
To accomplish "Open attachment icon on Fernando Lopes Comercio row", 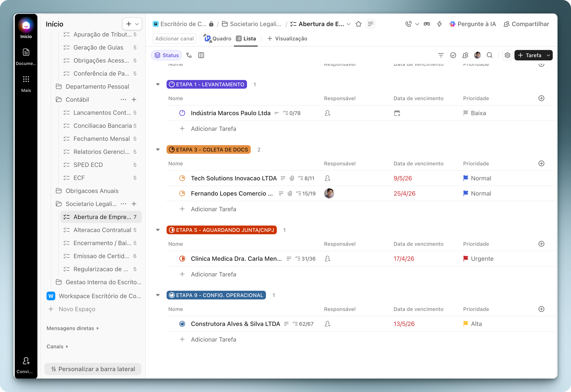I will point(290,194).
